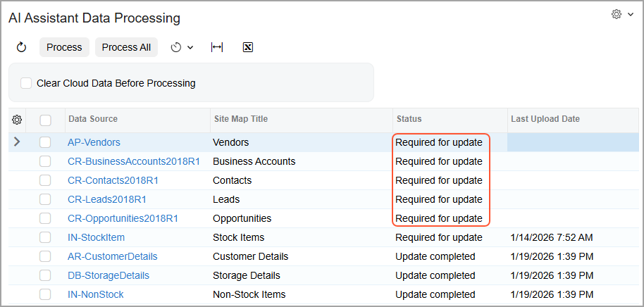Open the schedule clock icon

[176, 48]
